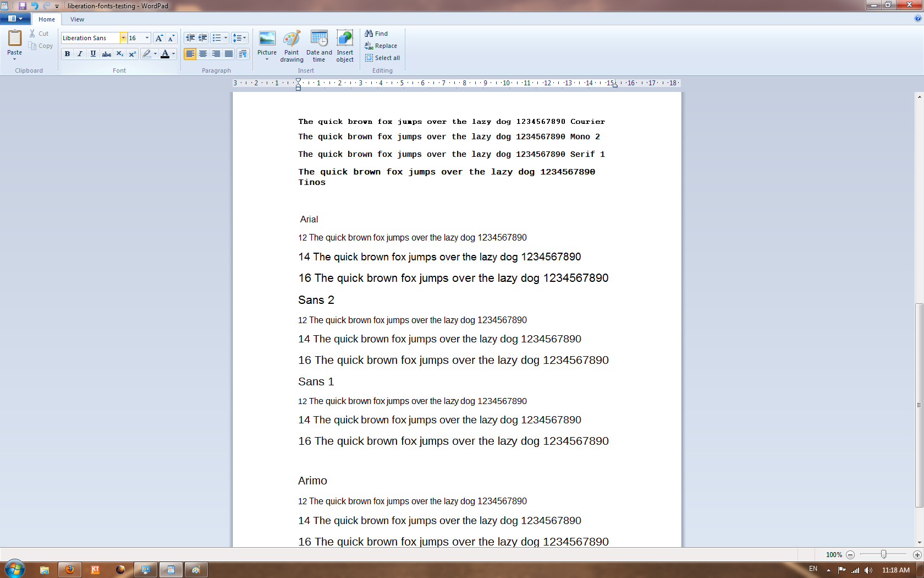
Task: Click the vertical scrollbar thumb
Action: (x=919, y=405)
